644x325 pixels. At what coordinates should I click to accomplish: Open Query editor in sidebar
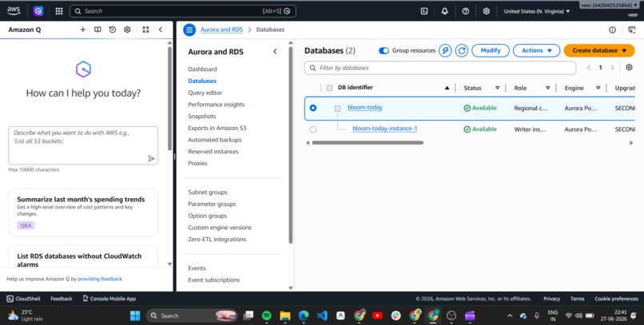[205, 93]
